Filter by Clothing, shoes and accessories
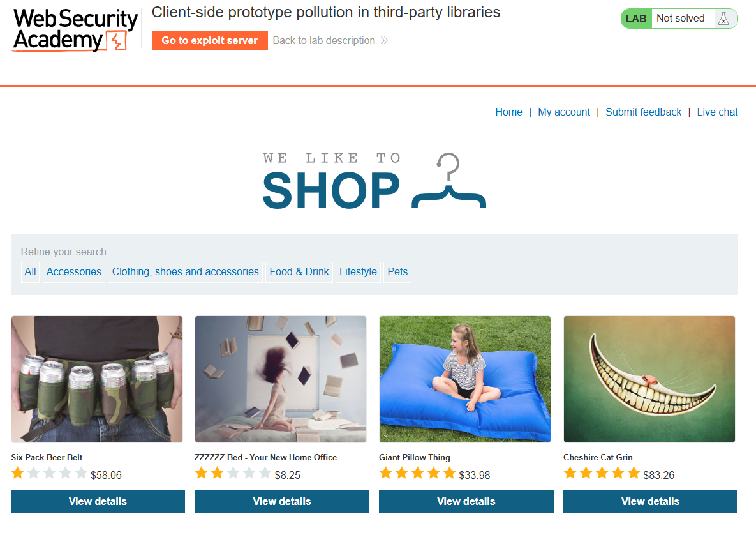This screenshot has height=544, width=756. pos(185,272)
